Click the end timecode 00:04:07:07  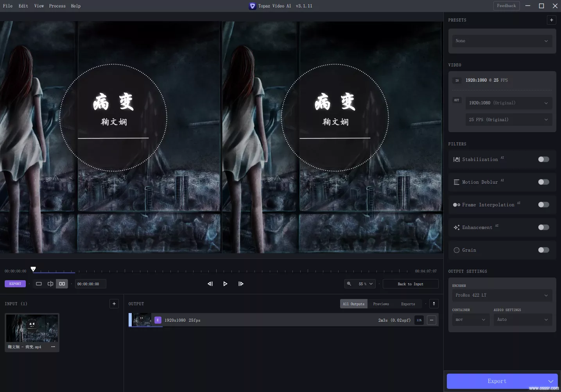pos(426,271)
